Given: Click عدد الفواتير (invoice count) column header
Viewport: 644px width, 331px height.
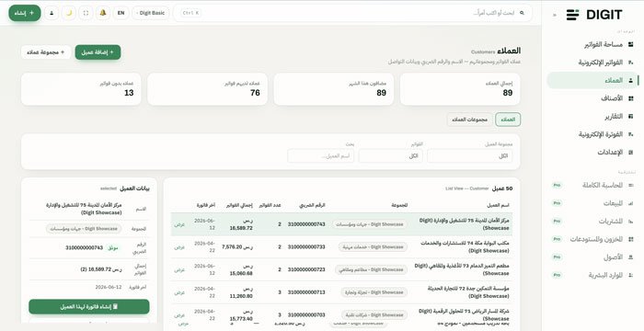Looking at the screenshot, I should pos(270,205).
